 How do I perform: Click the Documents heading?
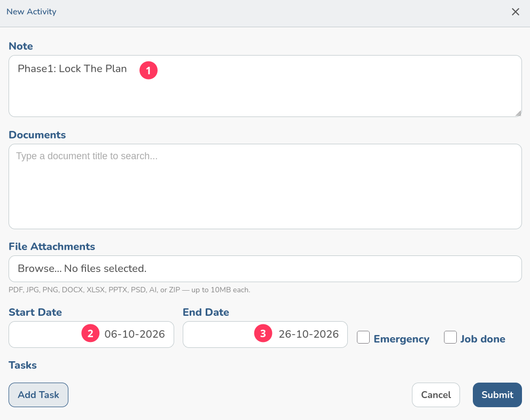click(x=37, y=135)
